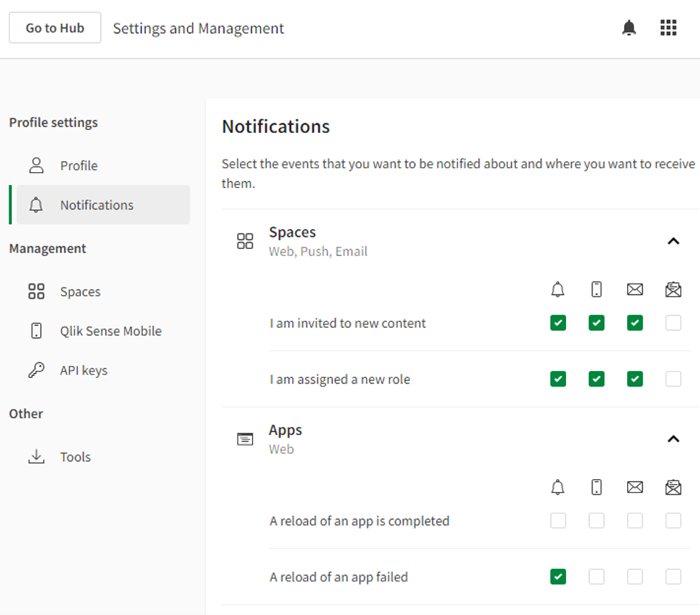Select Profile in the sidebar

(x=79, y=165)
